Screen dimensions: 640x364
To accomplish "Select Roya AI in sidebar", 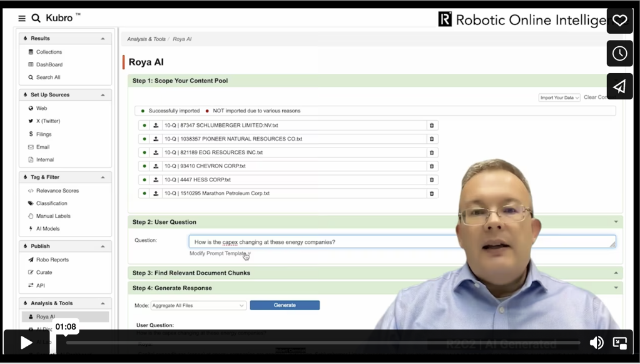I will [x=65, y=316].
